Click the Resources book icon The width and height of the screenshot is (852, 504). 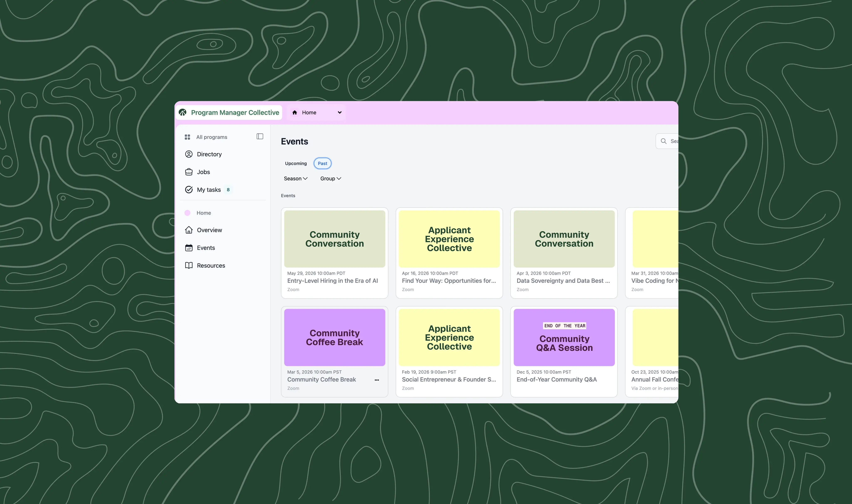point(189,265)
